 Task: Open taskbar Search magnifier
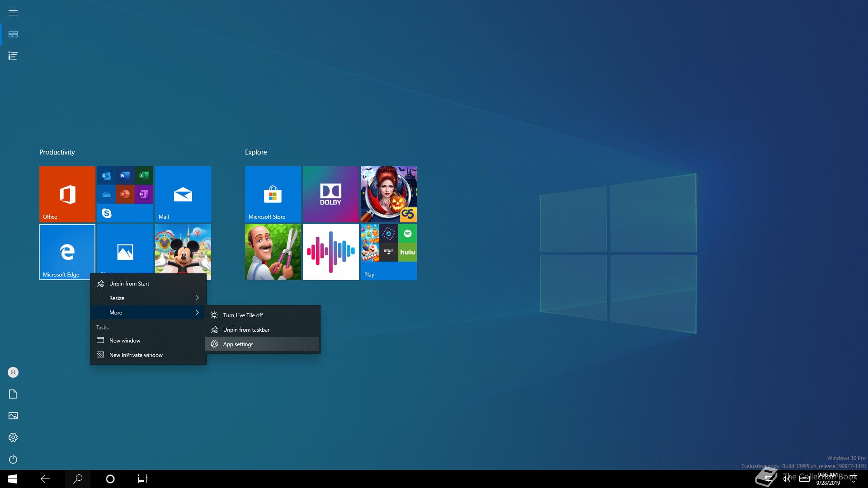click(x=78, y=479)
